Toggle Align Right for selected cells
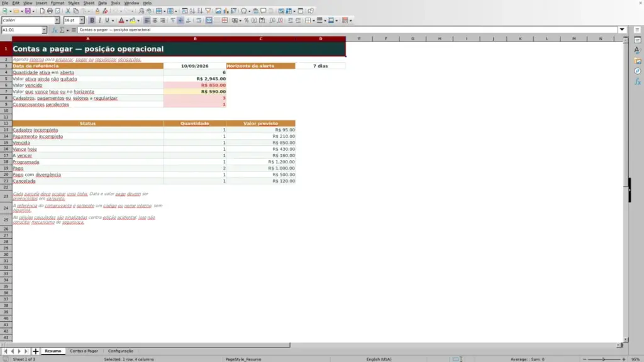 point(163,21)
